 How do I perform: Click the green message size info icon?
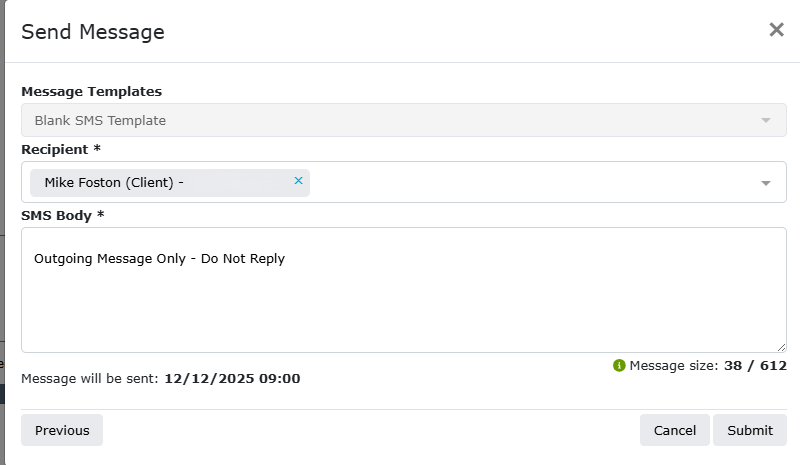pyautogui.click(x=619, y=366)
